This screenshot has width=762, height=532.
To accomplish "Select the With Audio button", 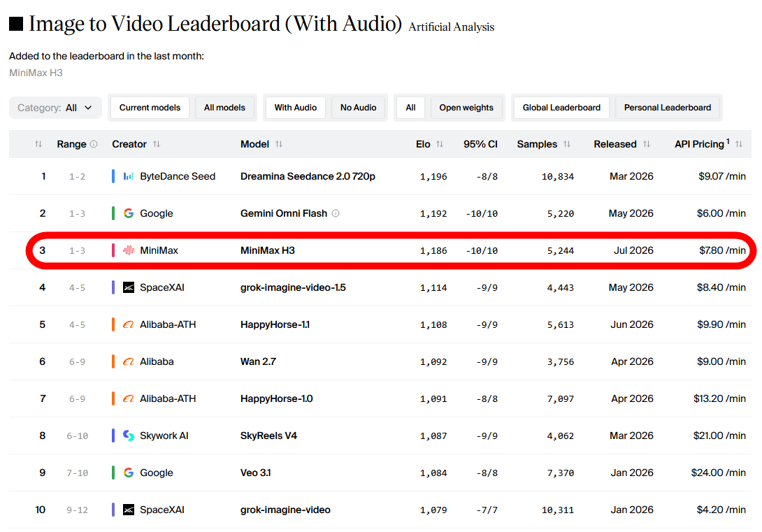I will (296, 108).
